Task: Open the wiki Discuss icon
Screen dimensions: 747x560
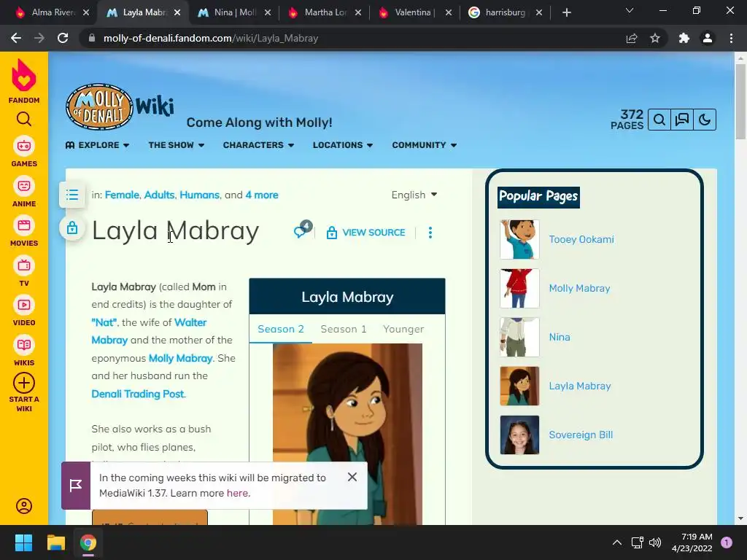Action: click(x=682, y=120)
